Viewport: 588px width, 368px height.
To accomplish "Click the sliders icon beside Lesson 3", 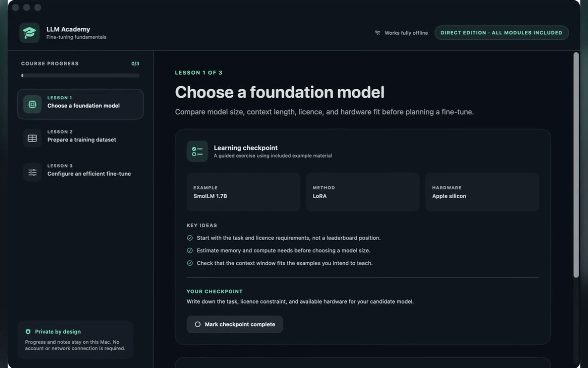I will coord(32,172).
